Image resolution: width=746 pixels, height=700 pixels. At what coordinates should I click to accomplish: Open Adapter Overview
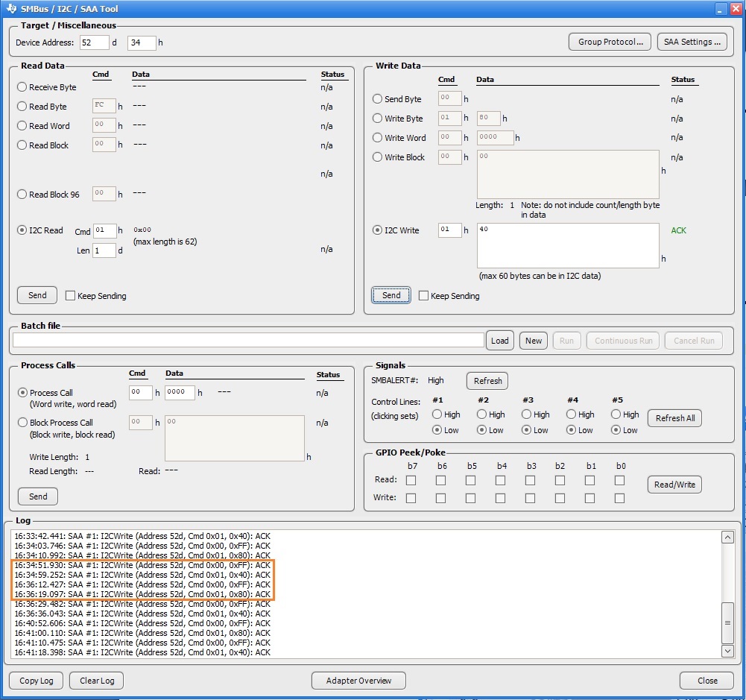click(x=358, y=681)
